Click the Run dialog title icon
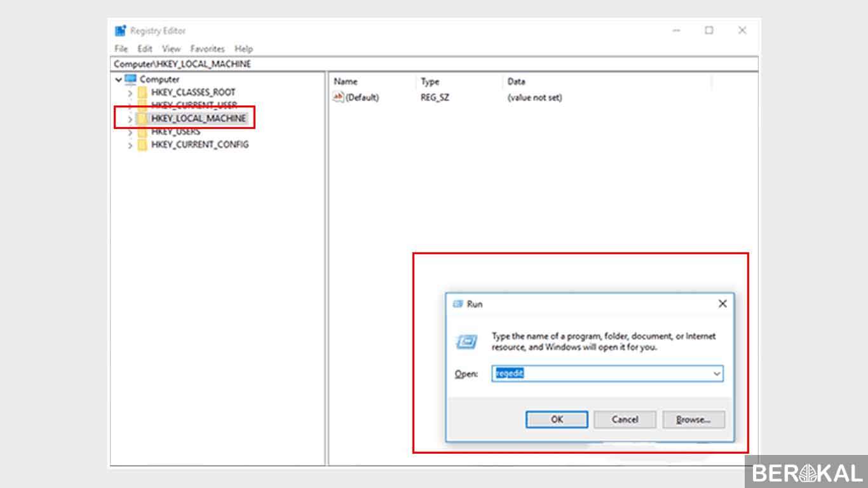 (458, 304)
